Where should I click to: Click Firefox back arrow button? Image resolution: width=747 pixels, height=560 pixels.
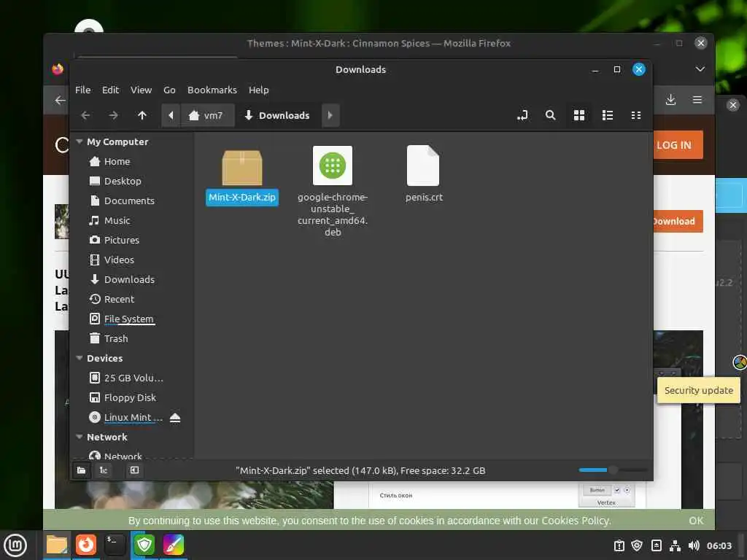click(60, 100)
